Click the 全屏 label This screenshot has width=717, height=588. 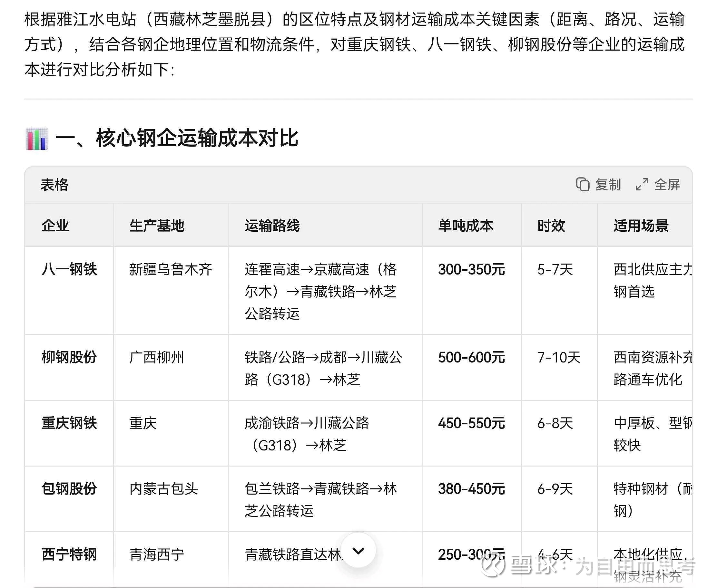667,185
